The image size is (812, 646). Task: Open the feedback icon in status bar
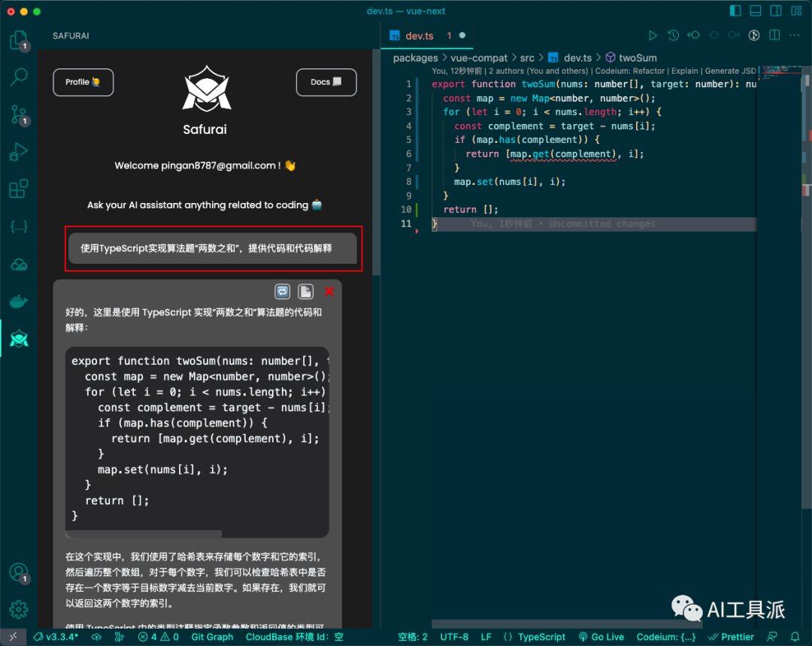coord(772,637)
